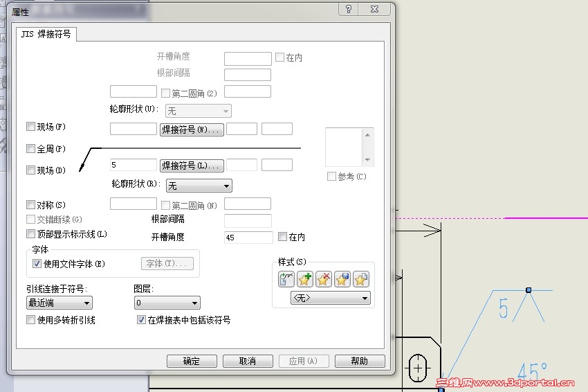Toggle the 交错断续(G) checkbox

coord(30,220)
